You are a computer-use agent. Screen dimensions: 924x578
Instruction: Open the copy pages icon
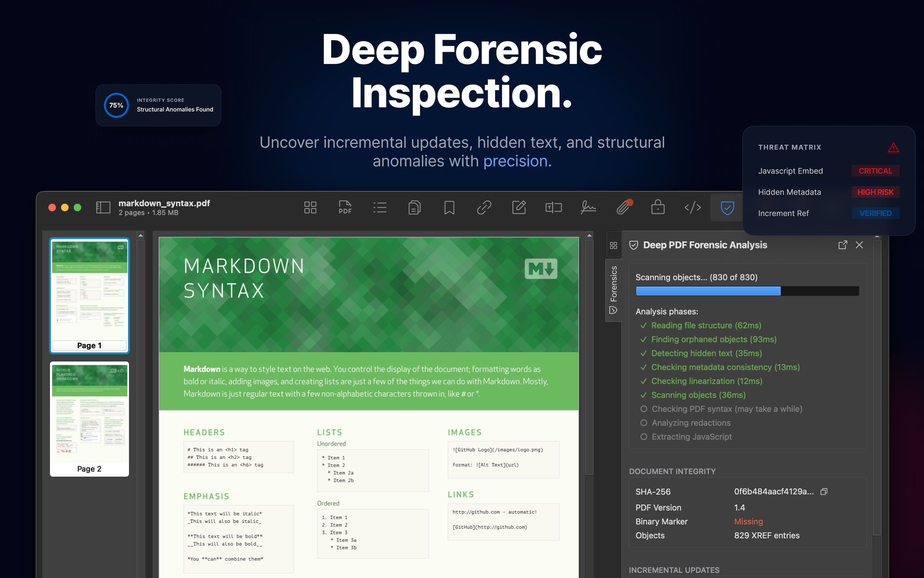[x=415, y=207]
